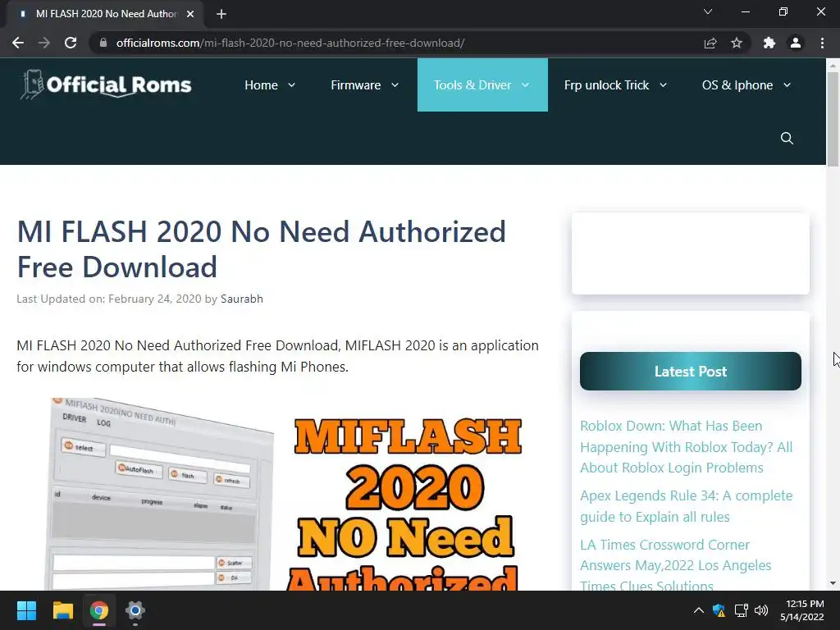Open Windows Security tray icon
Viewport: 840px width, 630px height.
pyautogui.click(x=719, y=610)
